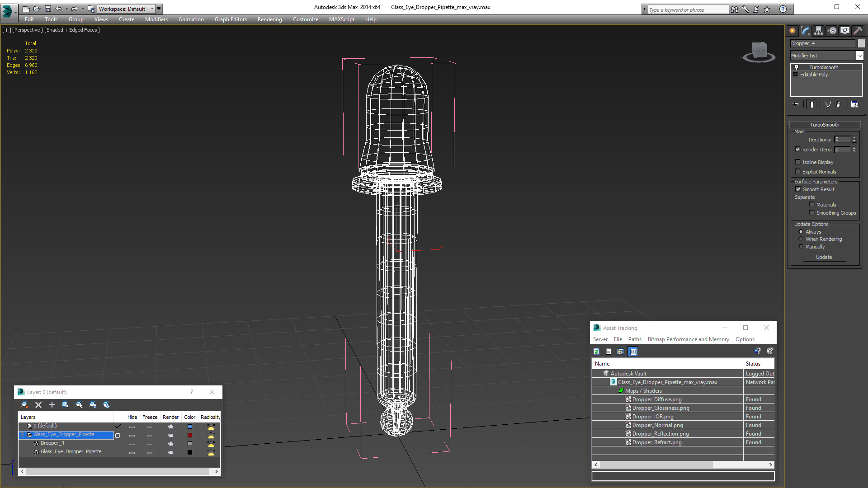This screenshot has width=868, height=488.
Task: Open the Utilities hammer panel tab
Action: pos(858,31)
